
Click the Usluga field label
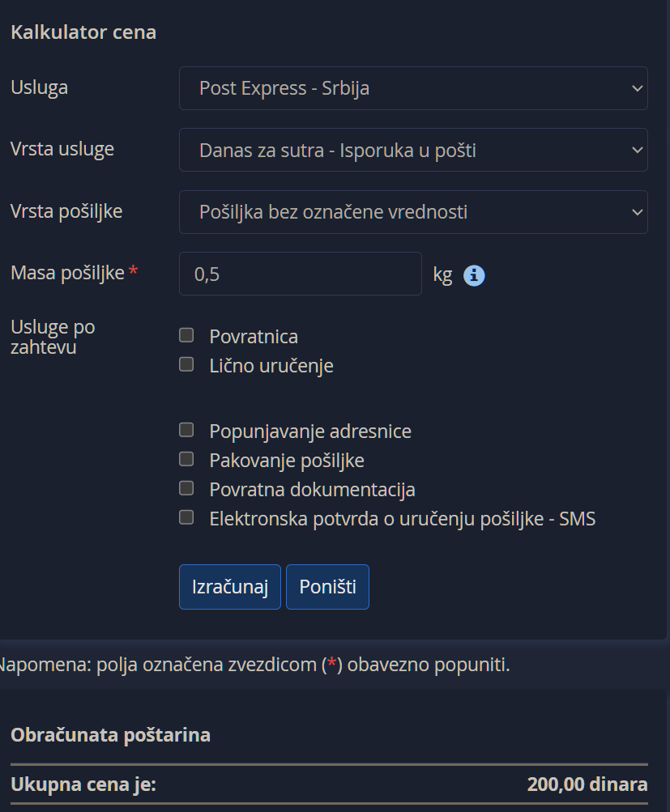39,87
